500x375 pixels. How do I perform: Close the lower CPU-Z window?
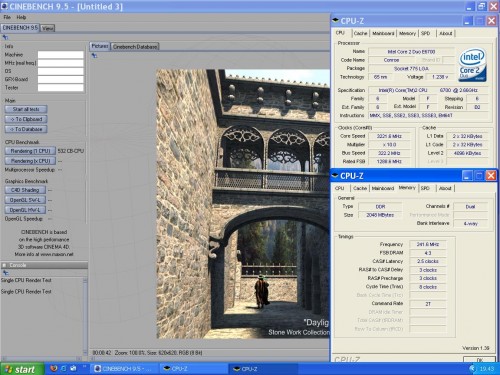(x=491, y=175)
